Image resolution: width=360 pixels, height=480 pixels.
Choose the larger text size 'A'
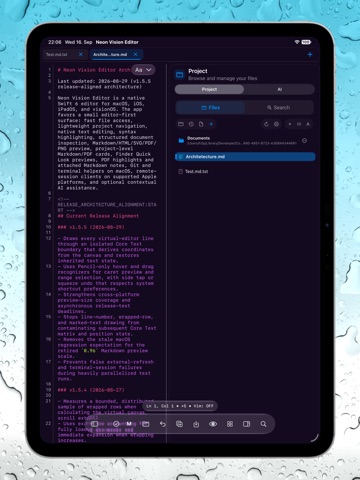(x=308, y=124)
